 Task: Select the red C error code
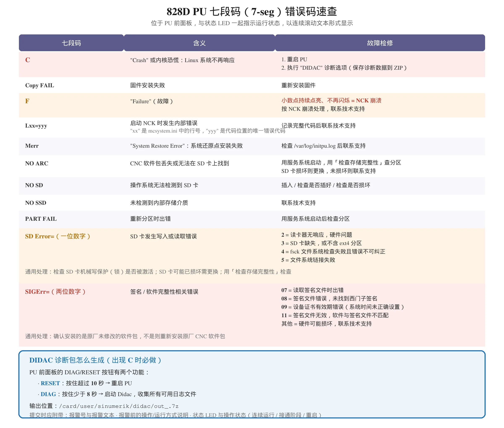click(x=28, y=60)
